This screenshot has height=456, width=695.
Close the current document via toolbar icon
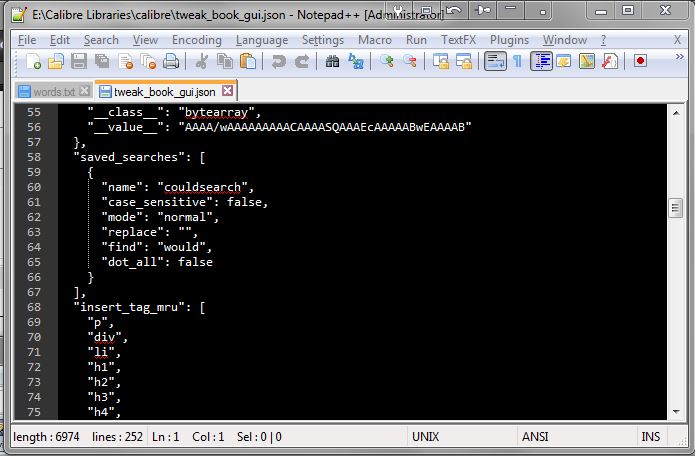(125, 61)
